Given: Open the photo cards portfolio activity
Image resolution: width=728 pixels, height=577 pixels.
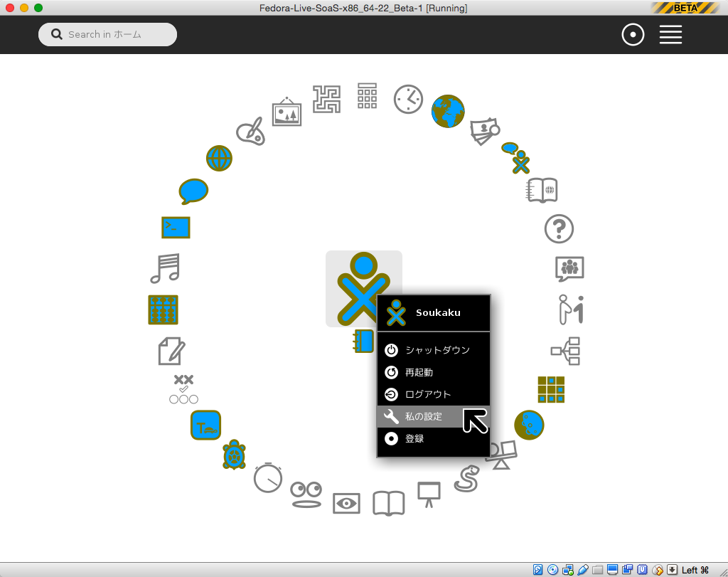Looking at the screenshot, I should [x=484, y=131].
